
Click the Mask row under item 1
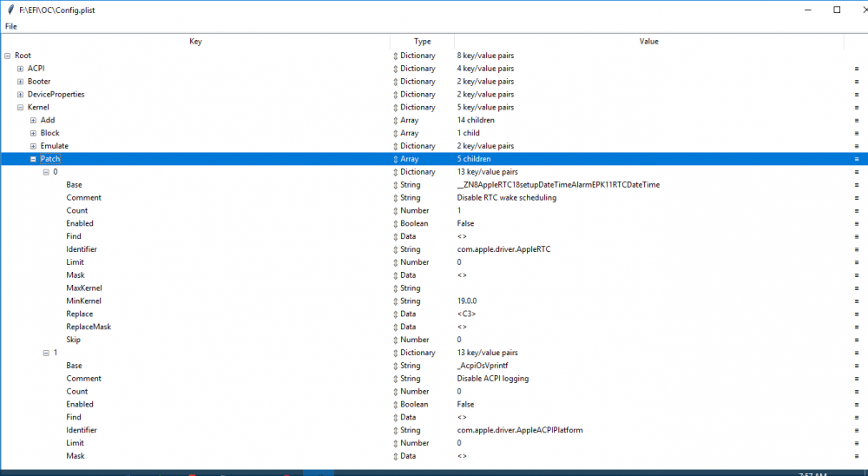tap(434, 456)
